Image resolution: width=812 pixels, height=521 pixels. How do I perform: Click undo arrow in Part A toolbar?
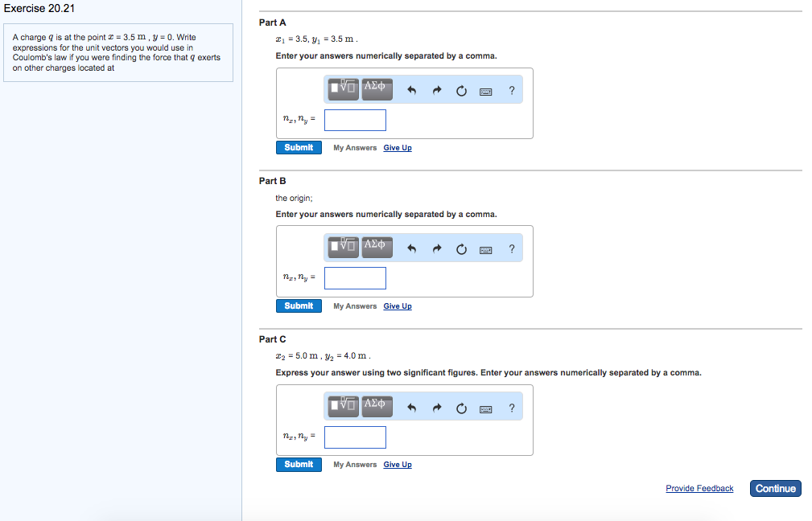[411, 91]
